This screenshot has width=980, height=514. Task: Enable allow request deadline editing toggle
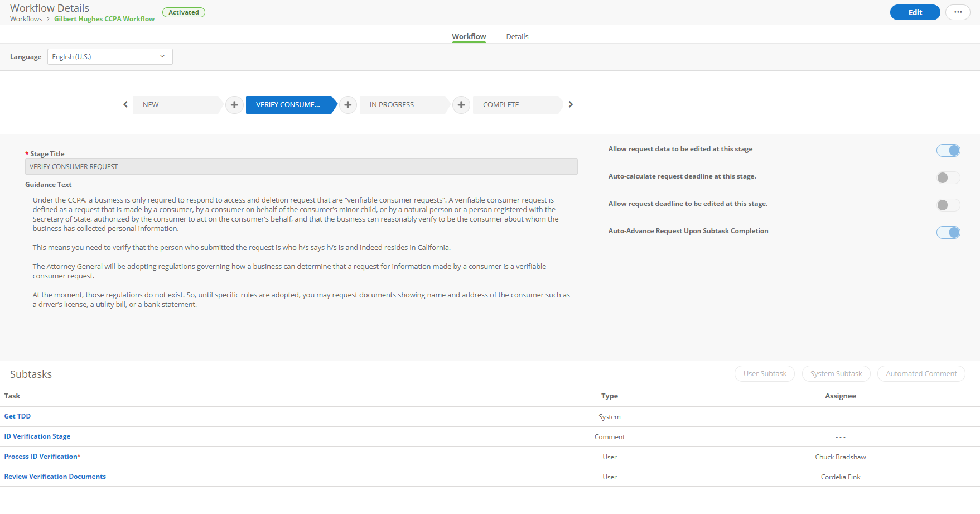click(x=947, y=205)
